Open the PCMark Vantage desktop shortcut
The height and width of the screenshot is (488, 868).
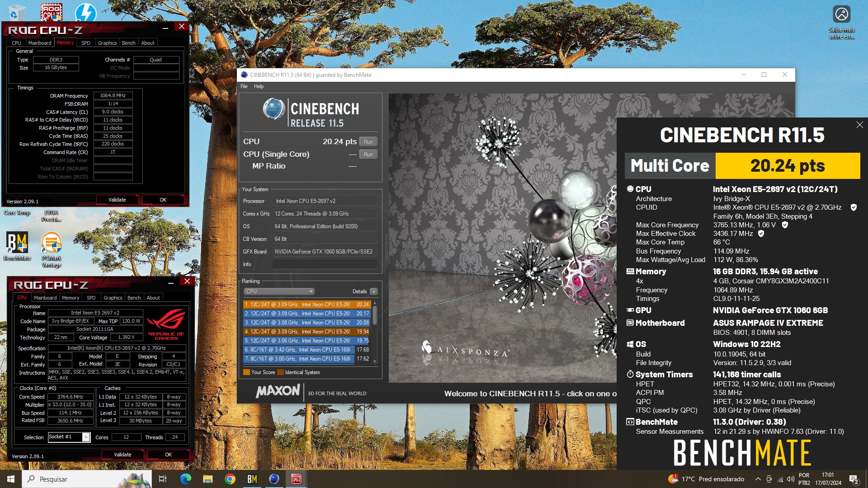(x=51, y=249)
